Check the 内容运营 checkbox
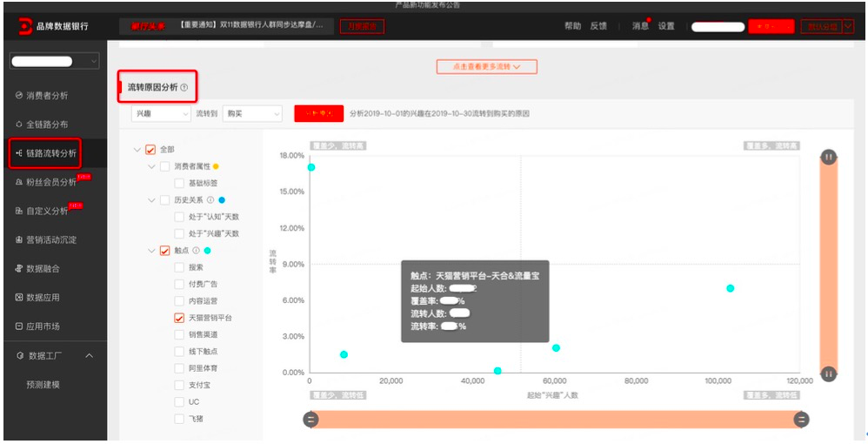868x444 pixels. 179,301
